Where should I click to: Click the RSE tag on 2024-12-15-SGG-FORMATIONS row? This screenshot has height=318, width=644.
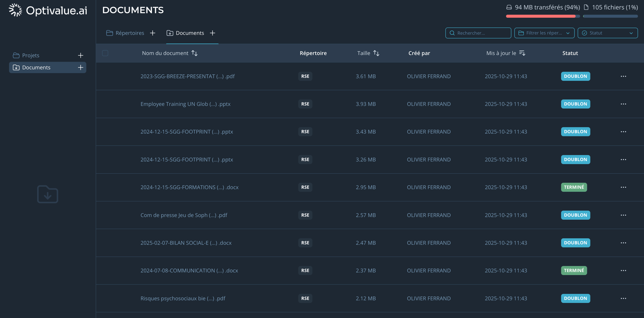coord(305,187)
